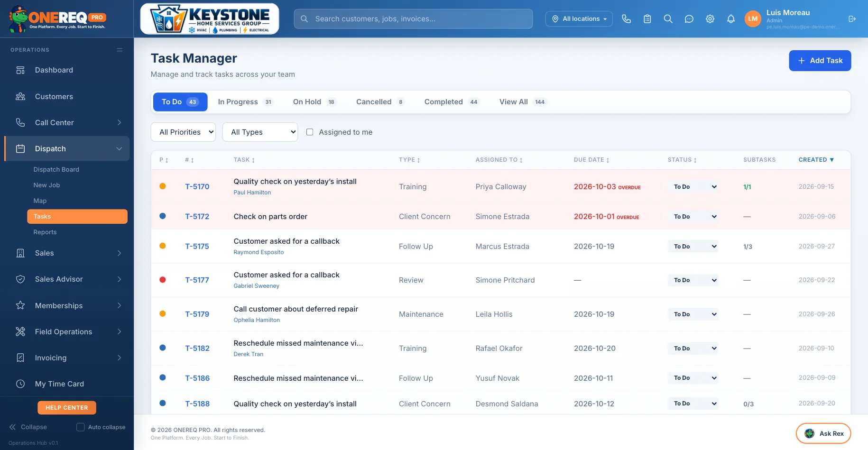Switch to the In Progress tab
The width and height of the screenshot is (868, 450).
click(245, 102)
